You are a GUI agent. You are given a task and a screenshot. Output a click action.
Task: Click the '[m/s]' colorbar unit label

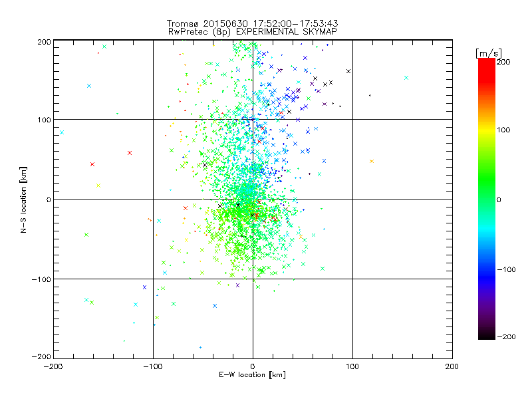488,53
